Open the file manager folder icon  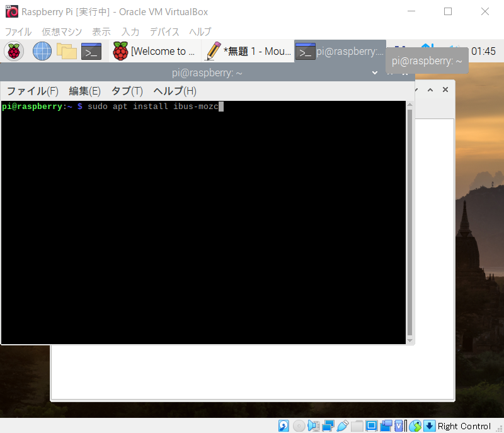[x=67, y=51]
